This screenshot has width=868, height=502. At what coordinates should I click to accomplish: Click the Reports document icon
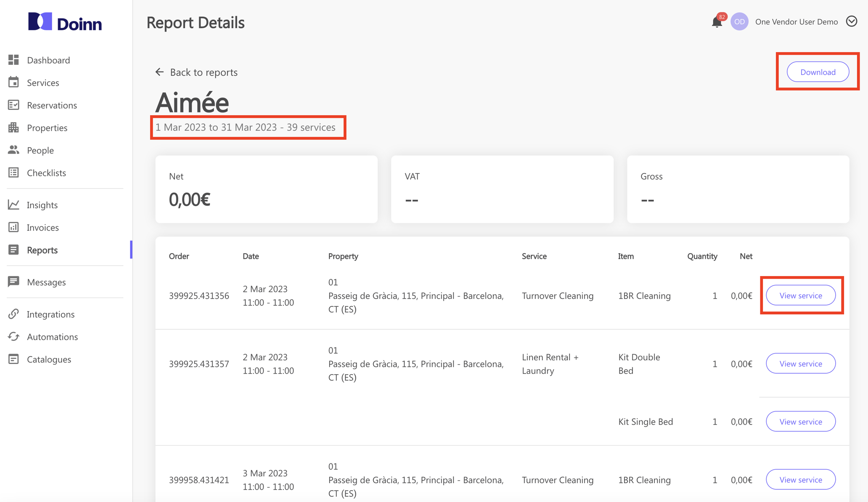(x=13, y=250)
